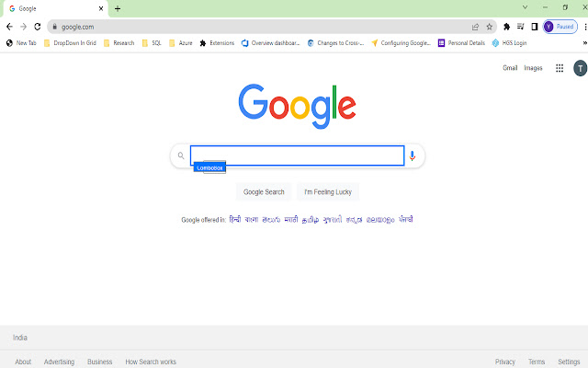
Task: Click the browser forward arrow
Action: 23,27
